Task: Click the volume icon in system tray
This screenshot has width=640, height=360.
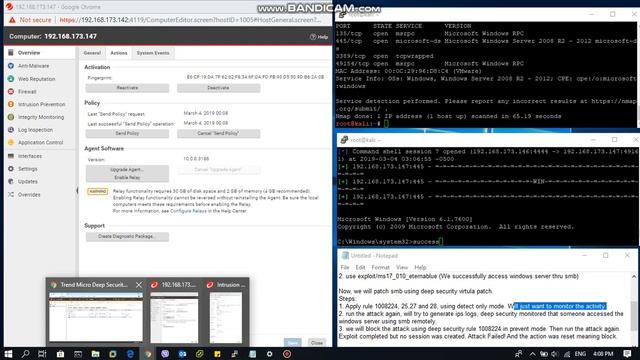Action: pyautogui.click(x=555, y=354)
